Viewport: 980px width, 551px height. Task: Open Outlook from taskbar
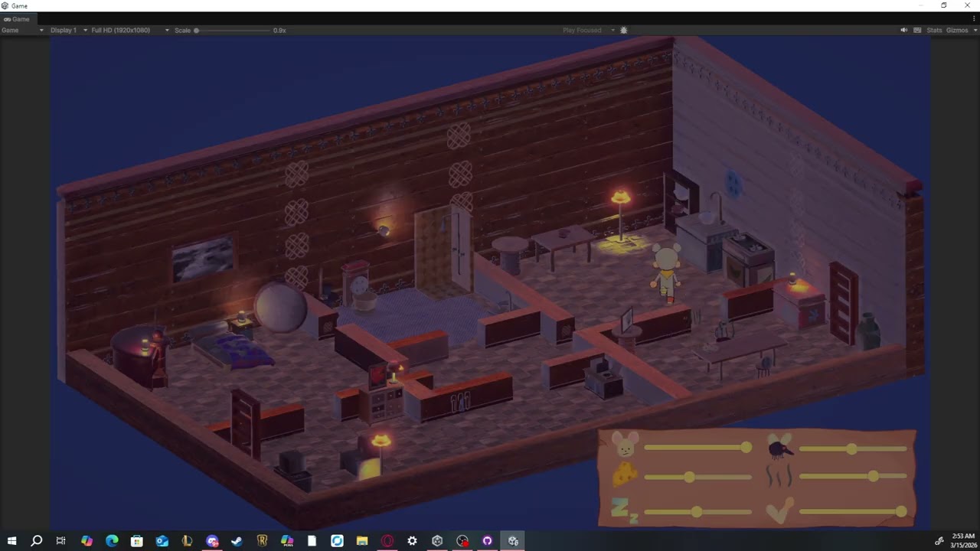click(x=162, y=541)
